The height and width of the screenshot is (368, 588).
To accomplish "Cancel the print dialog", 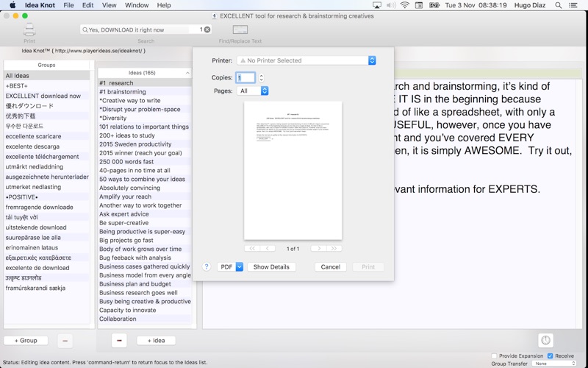I will (330, 266).
